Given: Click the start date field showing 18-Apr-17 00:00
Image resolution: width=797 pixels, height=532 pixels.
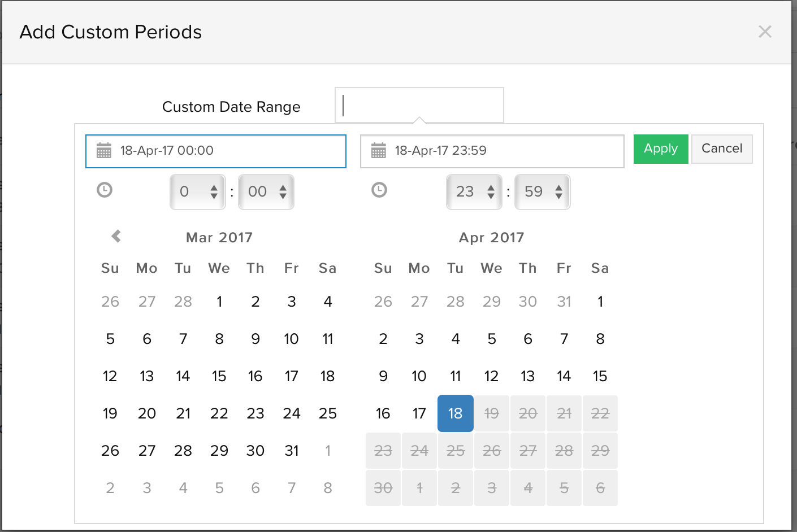Looking at the screenshot, I should [216, 151].
